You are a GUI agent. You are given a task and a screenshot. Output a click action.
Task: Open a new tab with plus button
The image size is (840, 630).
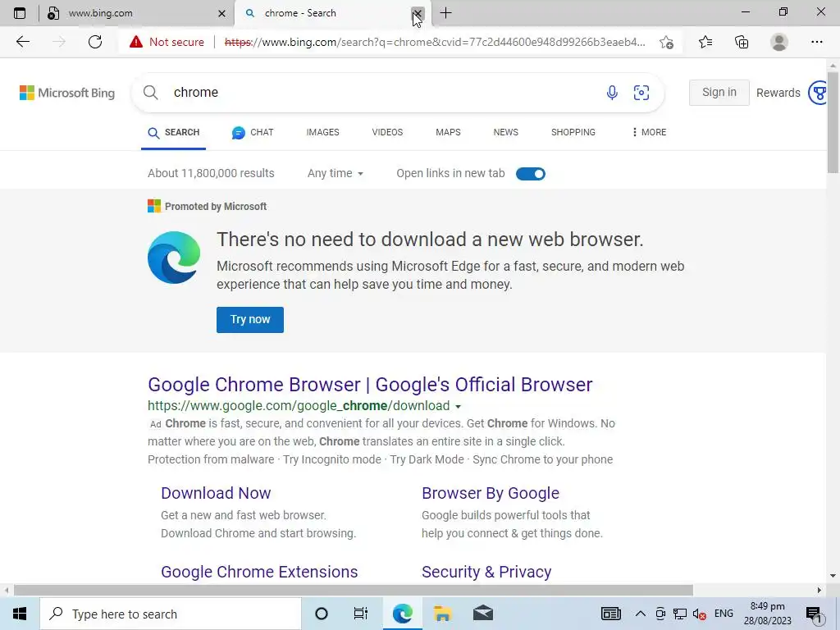445,13
